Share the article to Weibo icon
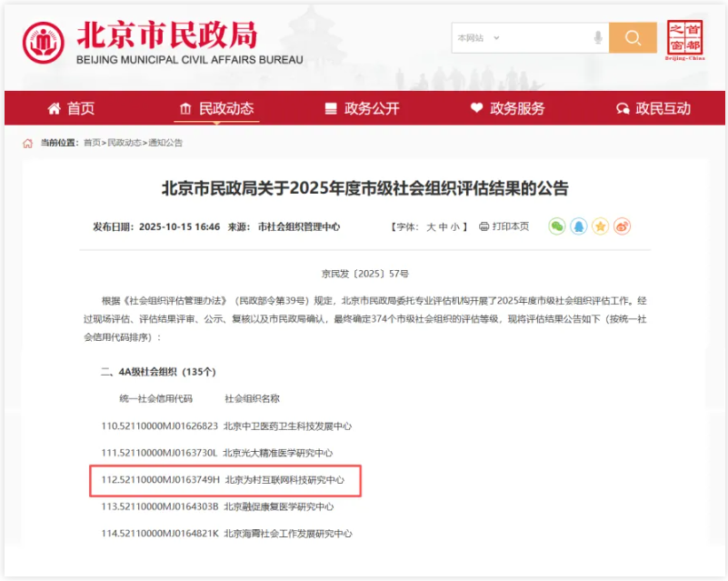This screenshot has width=728, height=581. click(x=623, y=226)
